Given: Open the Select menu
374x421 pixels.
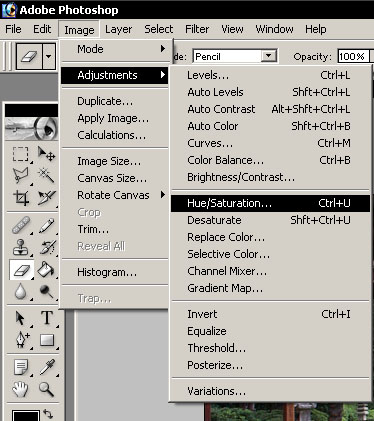Looking at the screenshot, I should tap(159, 29).
